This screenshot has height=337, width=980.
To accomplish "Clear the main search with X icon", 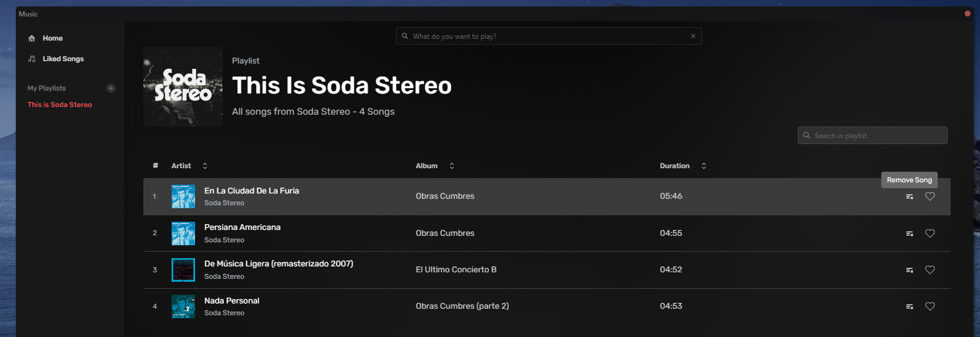I will 693,36.
